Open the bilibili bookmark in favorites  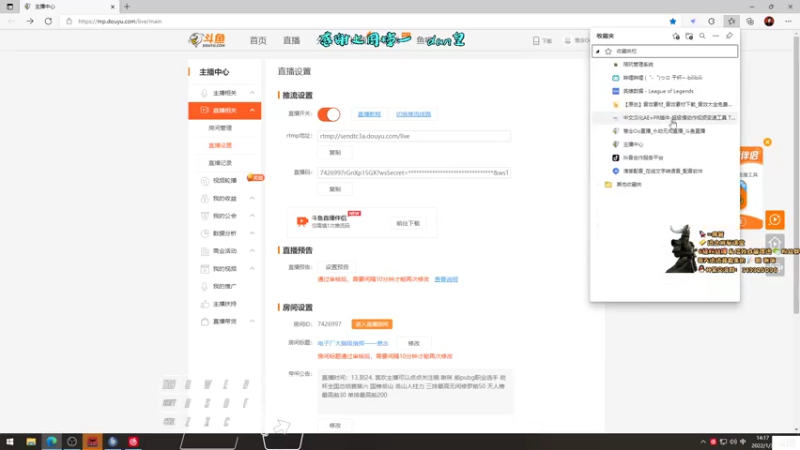[665, 78]
